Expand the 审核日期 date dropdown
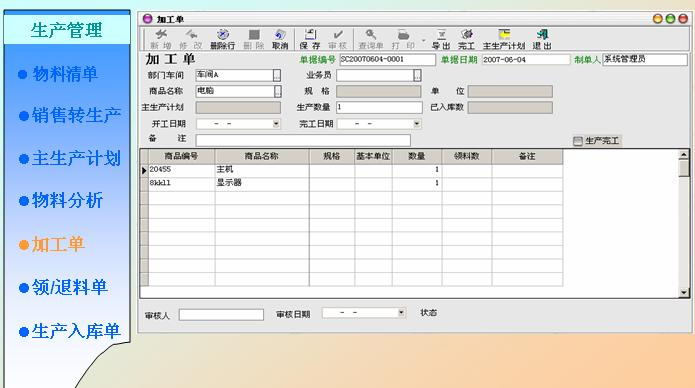The width and height of the screenshot is (695, 388). [x=401, y=313]
